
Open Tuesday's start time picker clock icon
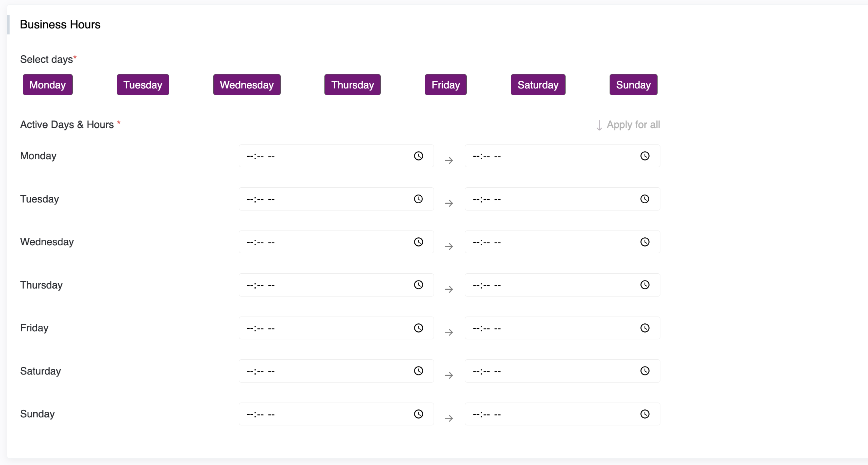[x=418, y=199]
